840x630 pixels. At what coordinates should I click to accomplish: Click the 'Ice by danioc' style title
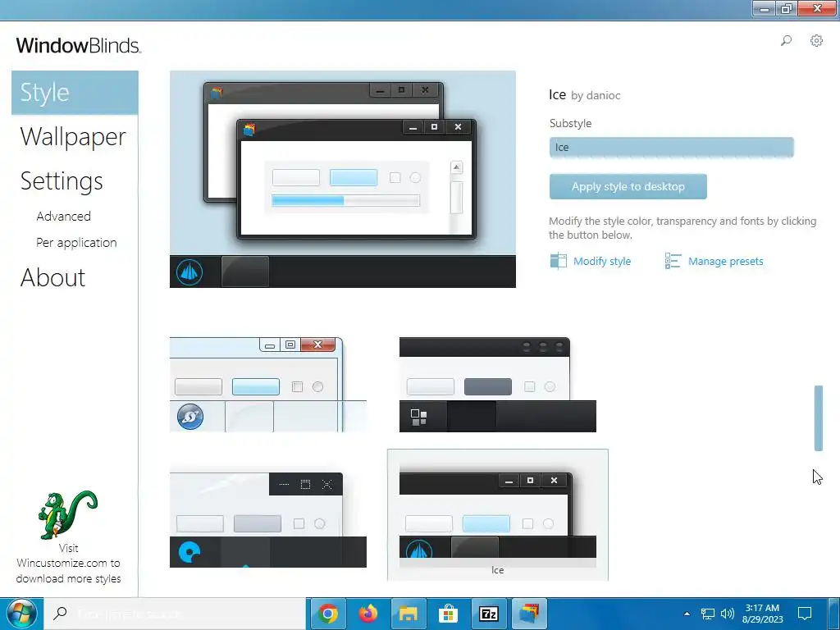click(584, 95)
